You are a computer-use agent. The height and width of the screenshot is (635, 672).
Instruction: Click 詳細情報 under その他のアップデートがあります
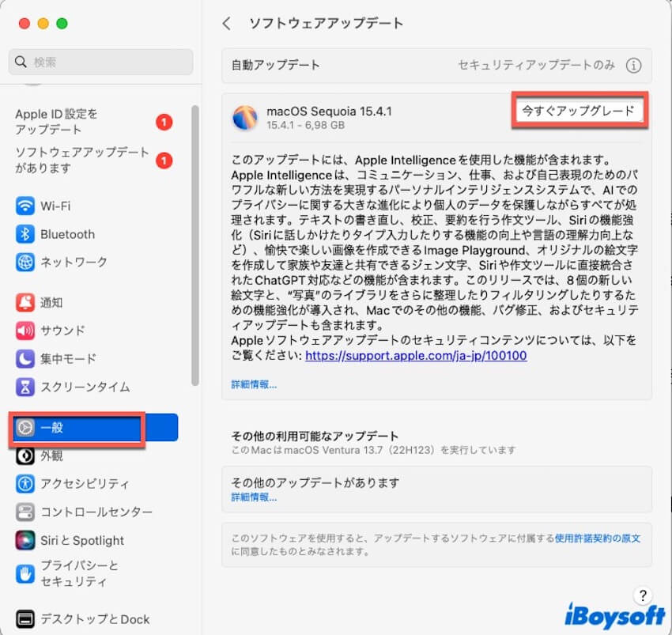[x=254, y=497]
